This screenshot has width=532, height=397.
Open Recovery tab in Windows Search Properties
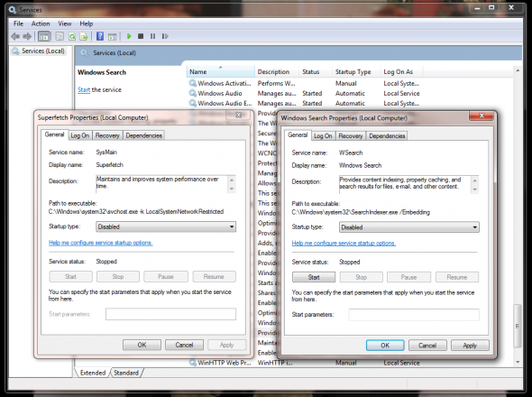pos(351,136)
